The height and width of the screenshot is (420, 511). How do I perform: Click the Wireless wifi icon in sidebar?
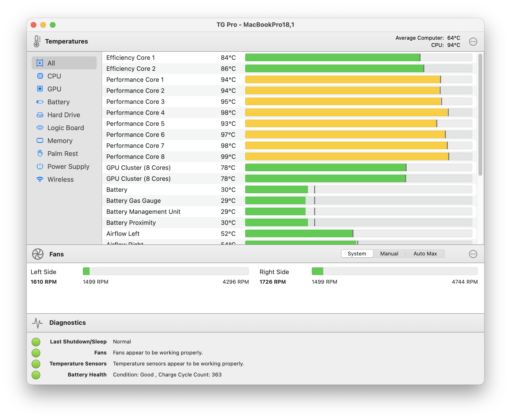(40, 179)
